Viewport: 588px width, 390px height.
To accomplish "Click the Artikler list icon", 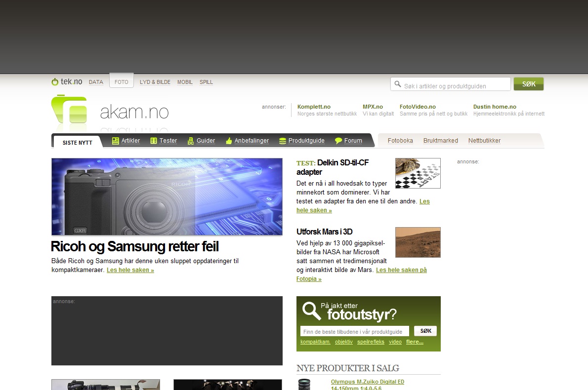I will pyautogui.click(x=116, y=141).
